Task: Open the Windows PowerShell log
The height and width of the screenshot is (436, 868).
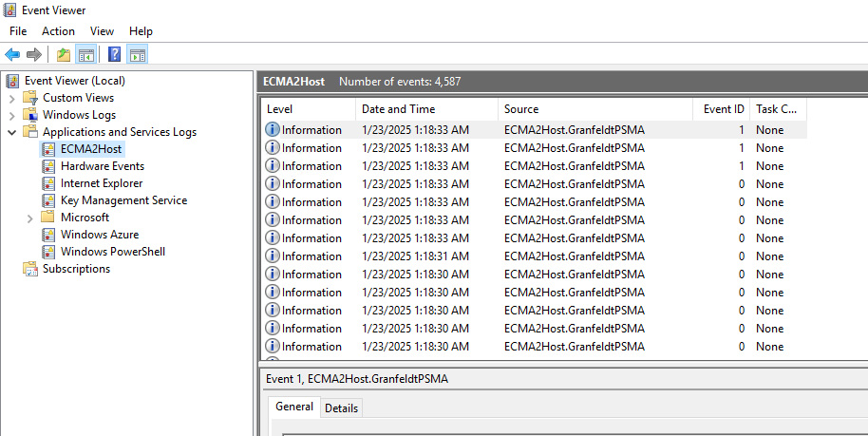Action: coord(112,252)
